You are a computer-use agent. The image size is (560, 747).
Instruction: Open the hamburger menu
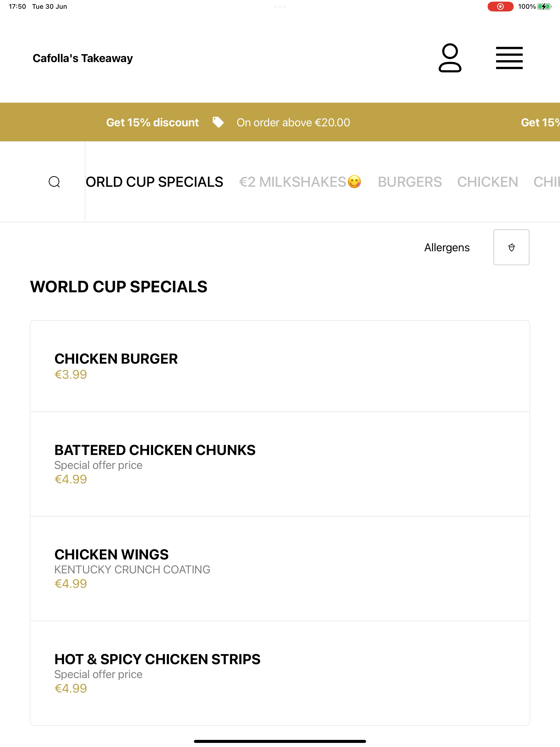tap(509, 58)
